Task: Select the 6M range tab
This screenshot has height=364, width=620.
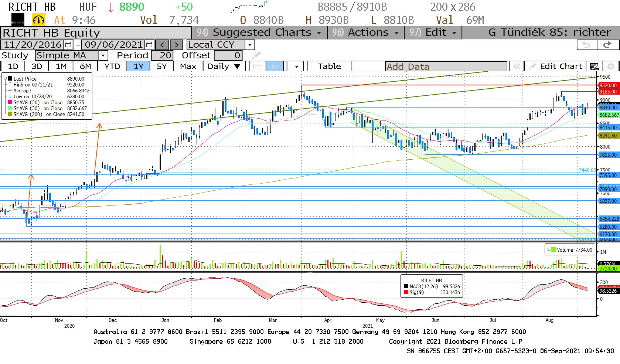Action: pyautogui.click(x=85, y=67)
